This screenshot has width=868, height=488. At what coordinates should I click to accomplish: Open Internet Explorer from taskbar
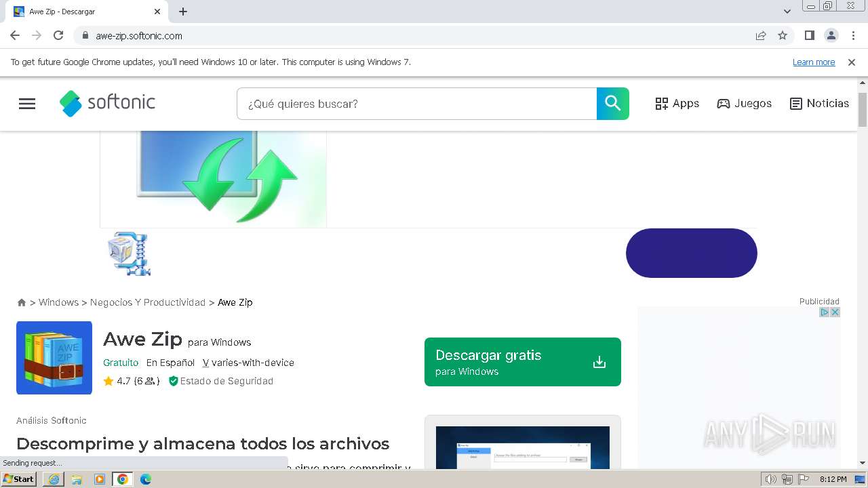(54, 479)
